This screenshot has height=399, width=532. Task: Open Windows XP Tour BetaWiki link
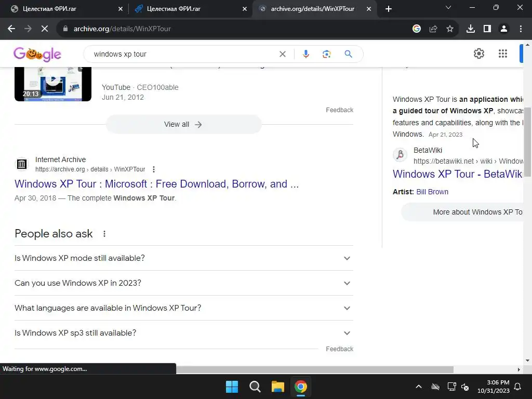point(458,174)
